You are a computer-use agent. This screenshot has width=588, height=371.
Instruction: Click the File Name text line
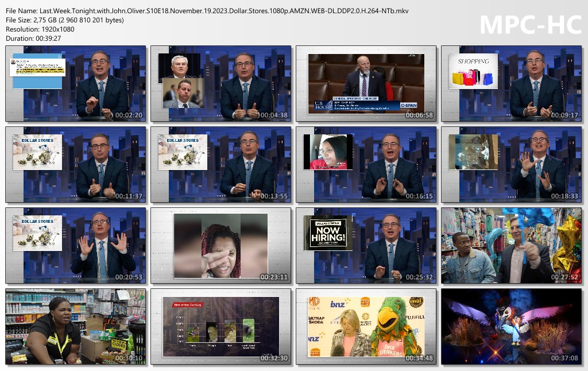tap(207, 11)
